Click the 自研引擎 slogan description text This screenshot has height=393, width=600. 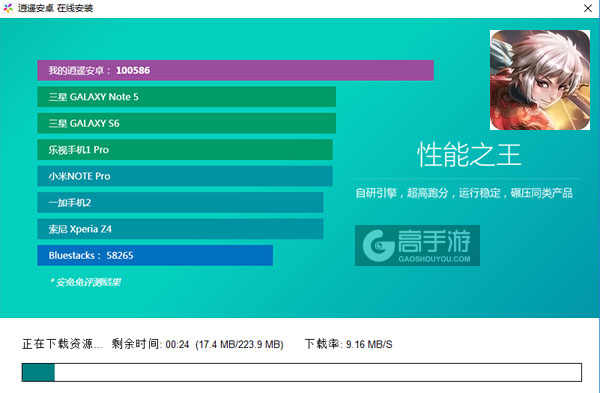[x=464, y=193]
